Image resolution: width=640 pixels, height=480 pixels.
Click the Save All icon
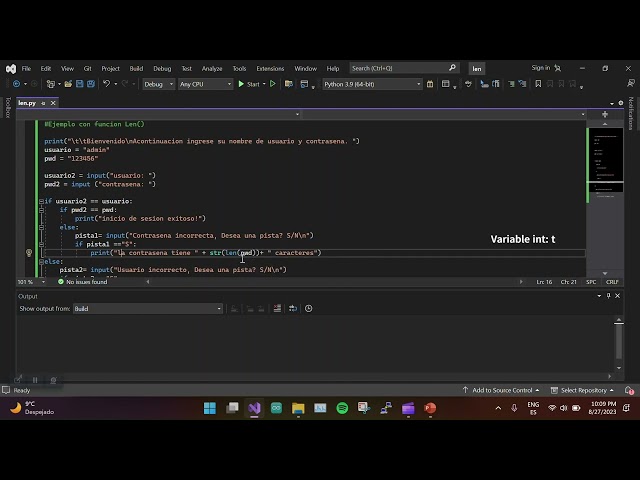(x=91, y=84)
